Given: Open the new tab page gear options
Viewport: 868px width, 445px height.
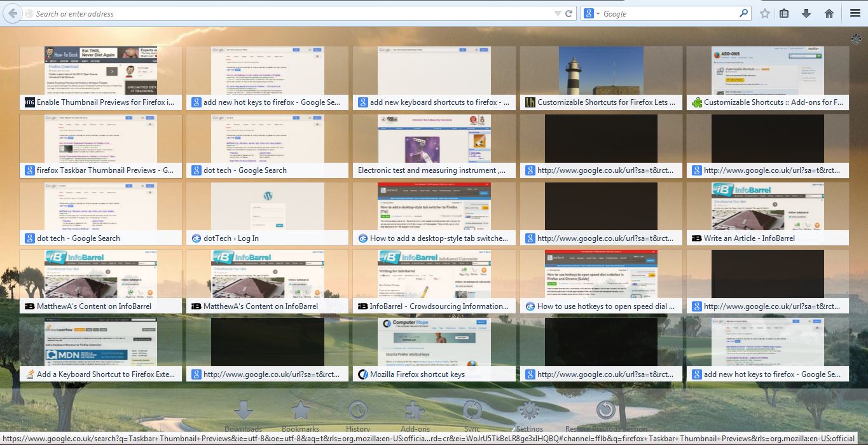Looking at the screenshot, I should (x=856, y=39).
